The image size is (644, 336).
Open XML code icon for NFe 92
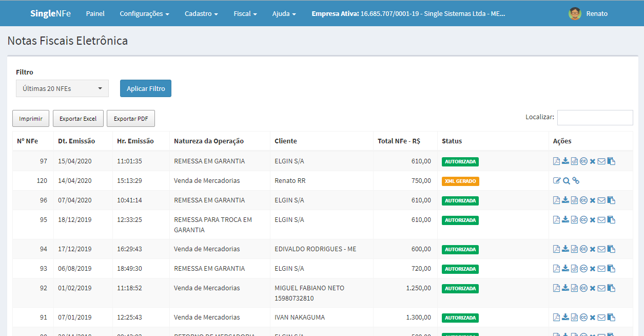click(x=575, y=288)
